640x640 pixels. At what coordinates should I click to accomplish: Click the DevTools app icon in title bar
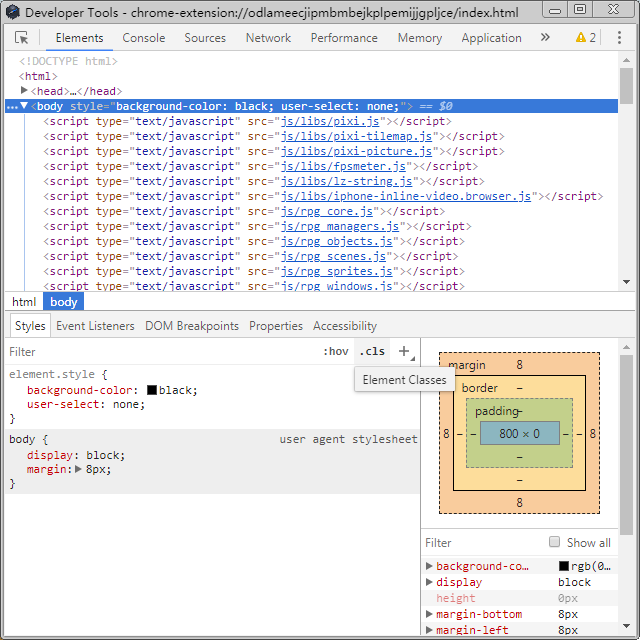(13, 12)
